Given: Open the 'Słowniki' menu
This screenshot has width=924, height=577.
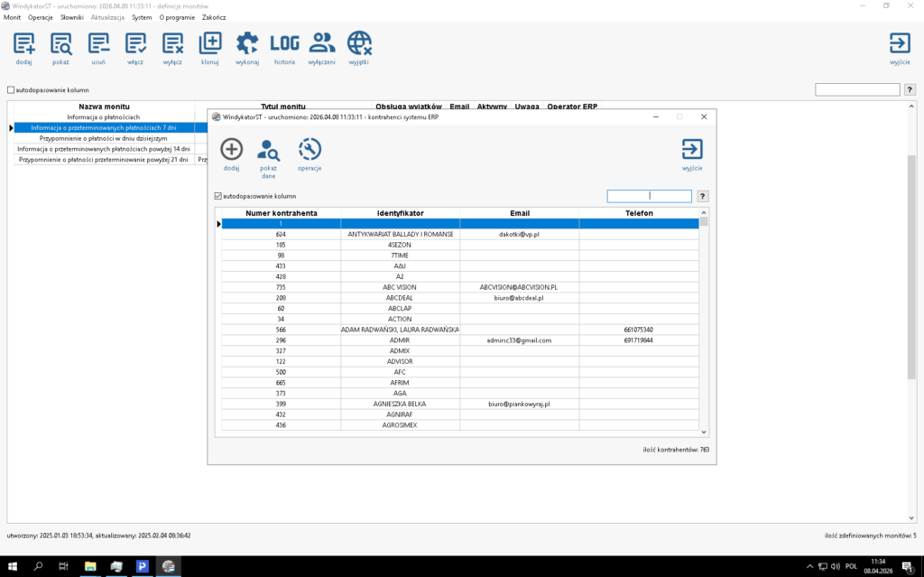Looking at the screenshot, I should [72, 17].
